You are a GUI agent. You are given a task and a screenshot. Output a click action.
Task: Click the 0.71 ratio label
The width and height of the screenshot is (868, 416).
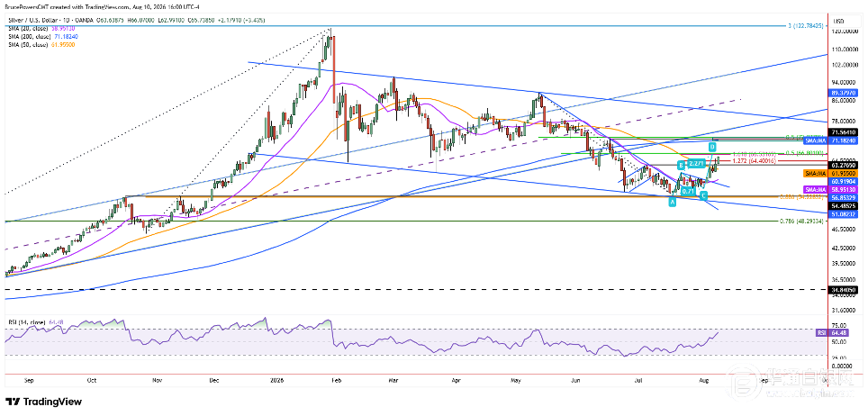(689, 191)
